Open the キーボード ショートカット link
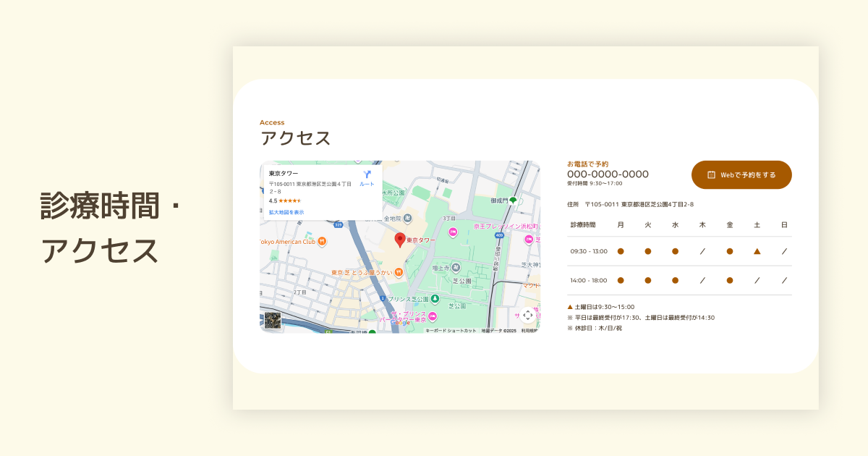 click(451, 329)
